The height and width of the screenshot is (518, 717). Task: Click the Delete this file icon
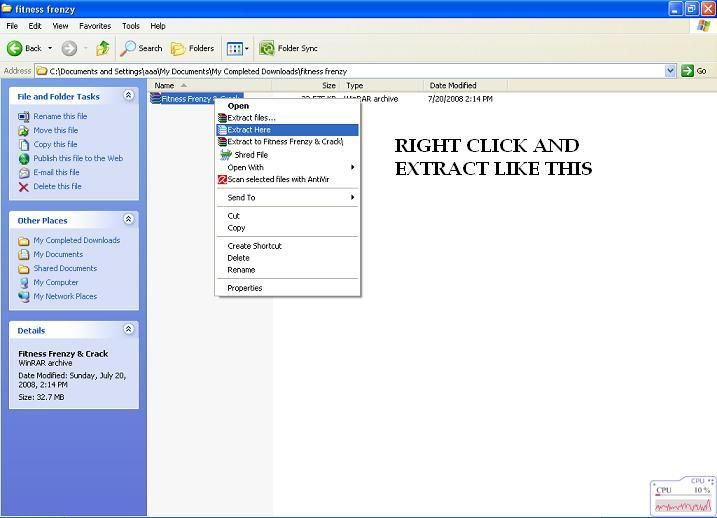pos(24,186)
